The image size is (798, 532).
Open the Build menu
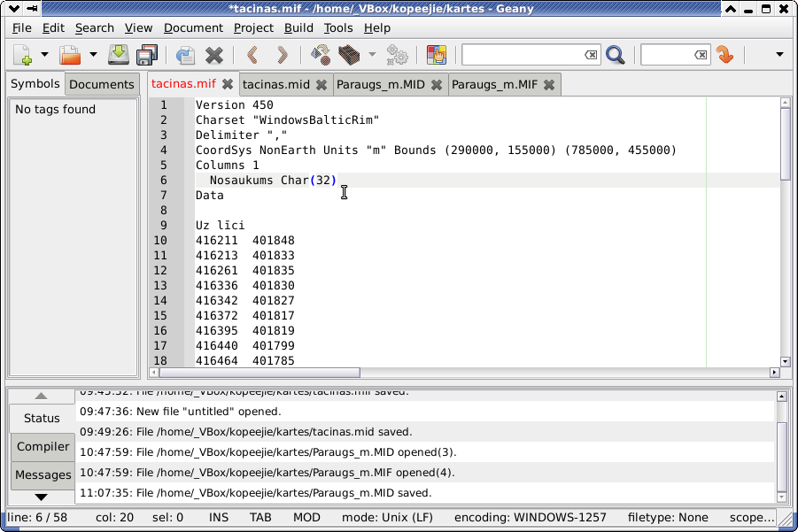point(298,28)
